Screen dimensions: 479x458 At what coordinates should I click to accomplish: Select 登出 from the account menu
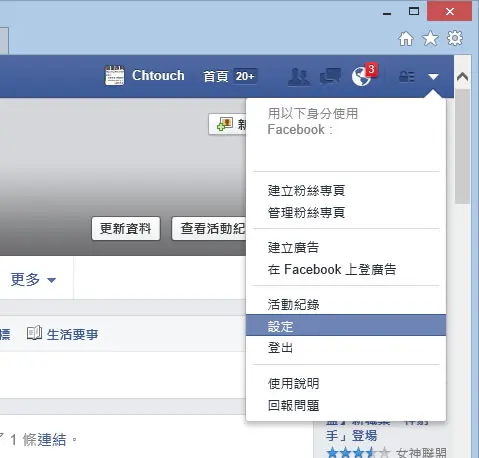(346, 348)
